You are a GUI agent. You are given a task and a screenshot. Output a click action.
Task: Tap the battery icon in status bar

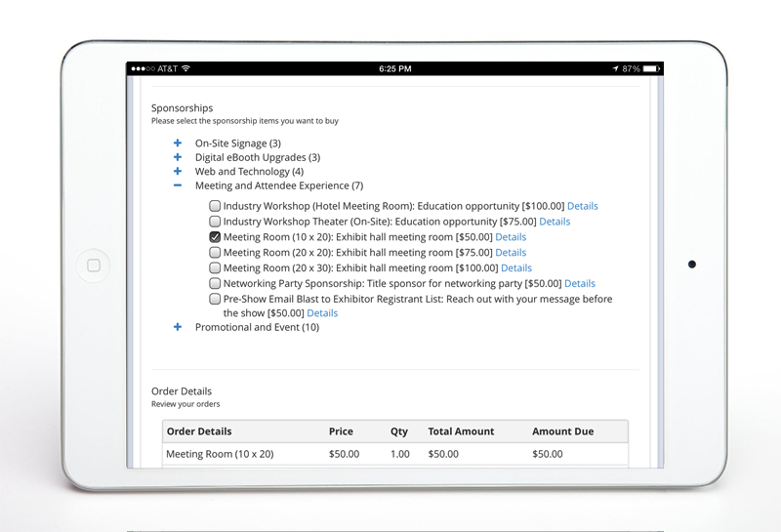click(x=651, y=68)
